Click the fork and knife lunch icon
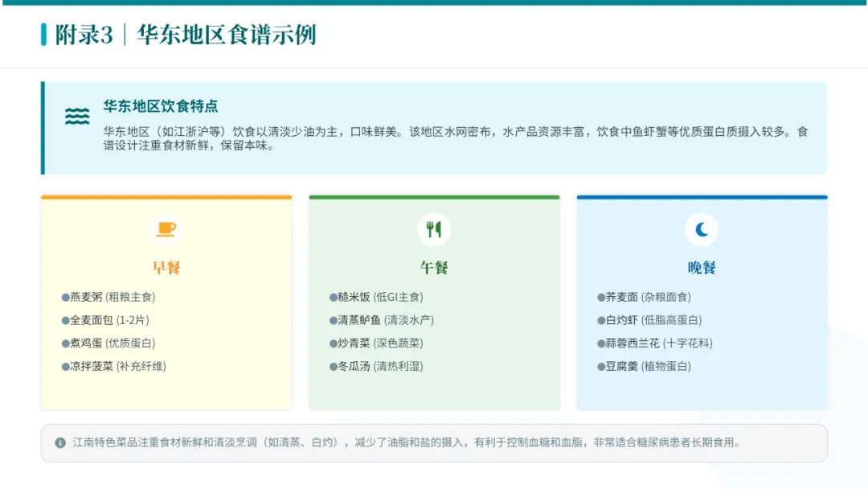The image size is (868, 489). click(434, 228)
